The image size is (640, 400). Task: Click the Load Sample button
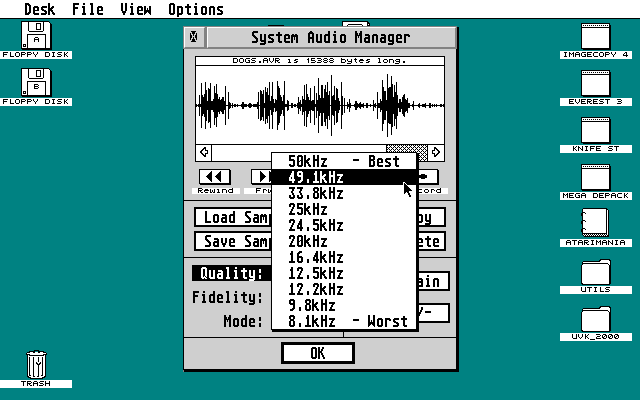233,217
